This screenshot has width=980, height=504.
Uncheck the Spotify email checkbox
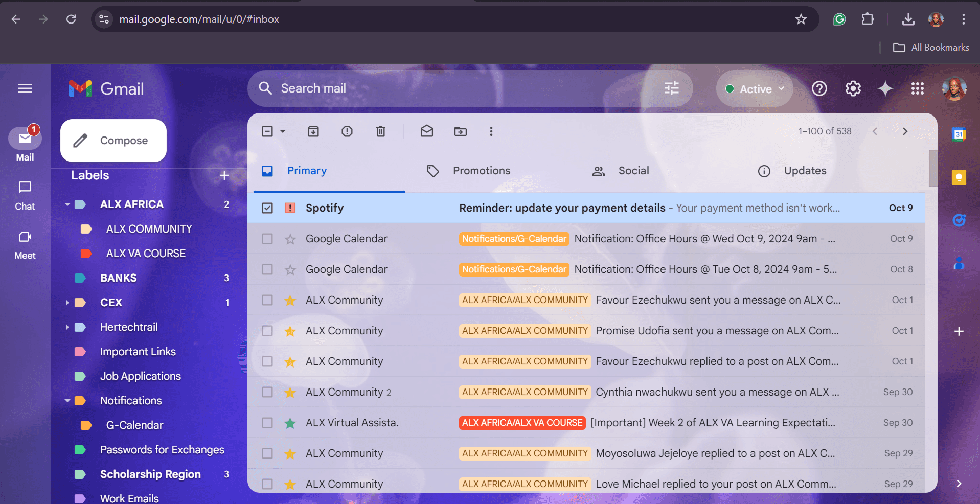pyautogui.click(x=267, y=208)
